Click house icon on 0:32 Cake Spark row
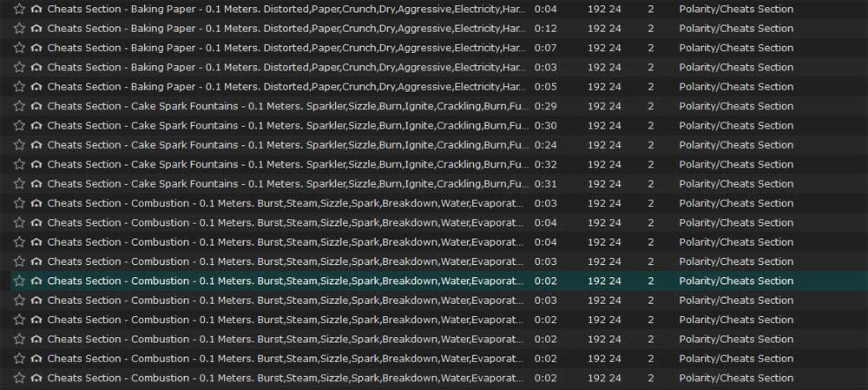Viewport: 868px width, 390px height. pos(36,164)
